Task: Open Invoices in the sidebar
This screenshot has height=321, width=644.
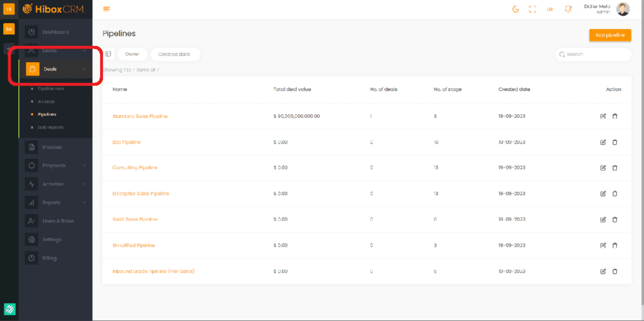Action: [52, 147]
